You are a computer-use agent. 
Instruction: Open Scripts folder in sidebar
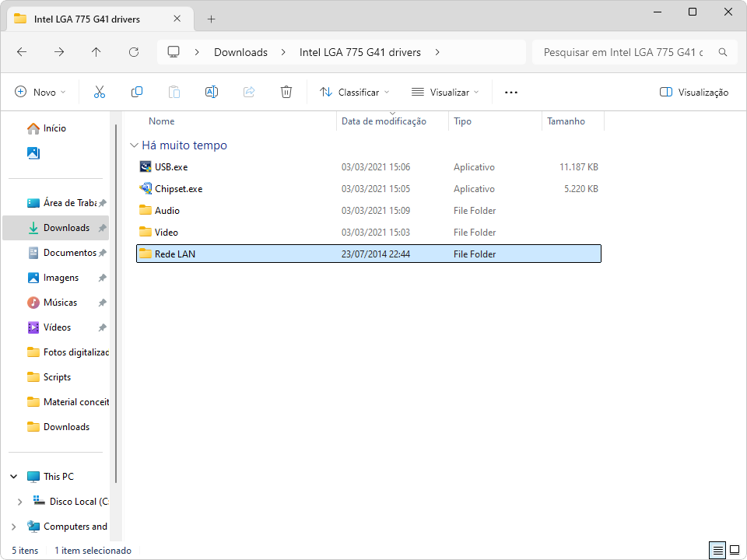point(56,377)
